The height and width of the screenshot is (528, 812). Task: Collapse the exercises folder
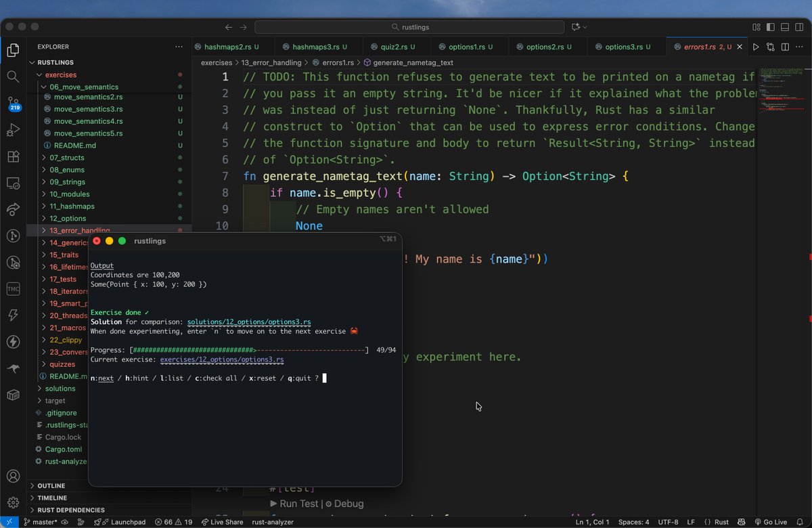(108, 74)
